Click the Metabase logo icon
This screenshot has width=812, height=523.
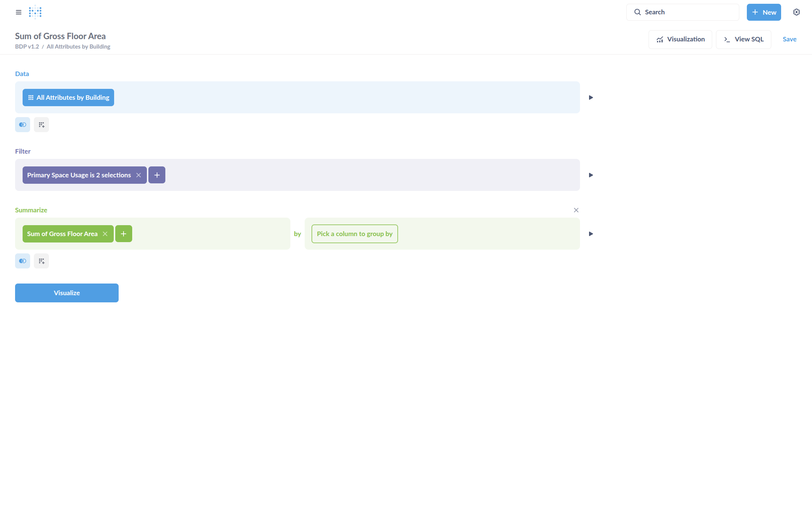click(x=35, y=12)
